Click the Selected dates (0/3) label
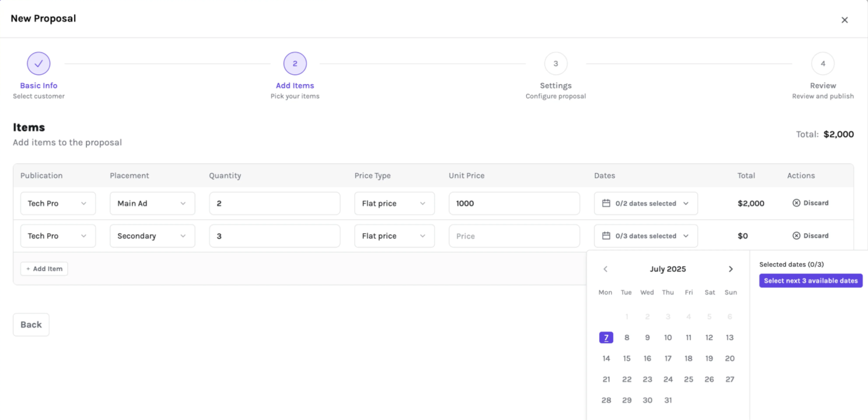This screenshot has width=868, height=420. tap(791, 264)
